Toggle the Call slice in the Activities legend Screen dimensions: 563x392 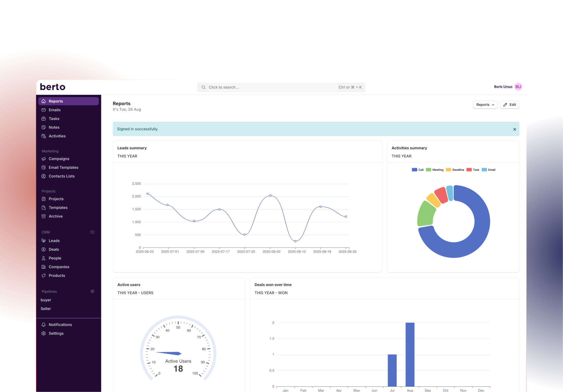pyautogui.click(x=417, y=170)
